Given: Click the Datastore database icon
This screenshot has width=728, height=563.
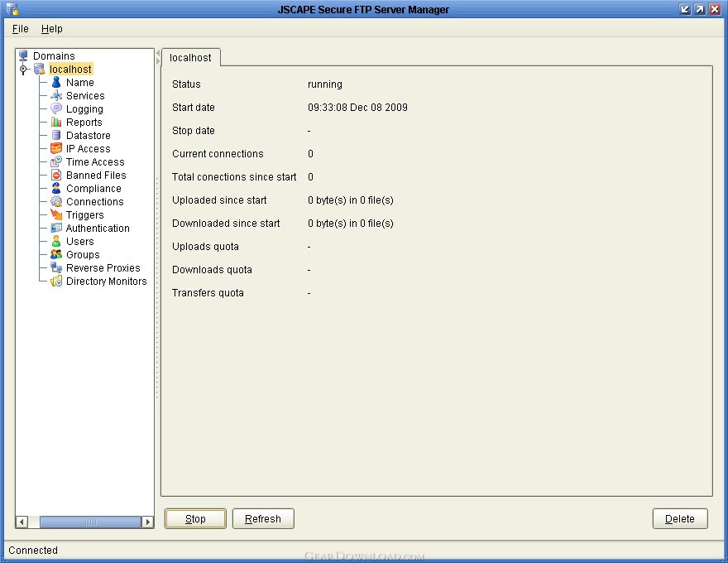Looking at the screenshot, I should click(x=56, y=135).
